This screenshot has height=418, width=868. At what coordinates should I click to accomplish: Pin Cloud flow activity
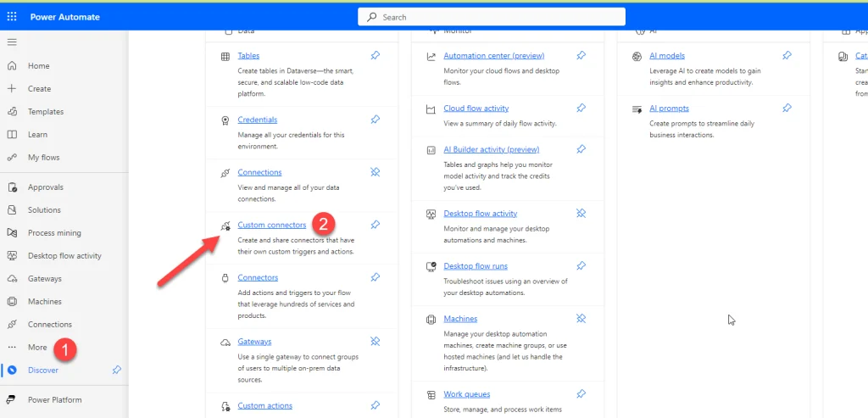[581, 108]
